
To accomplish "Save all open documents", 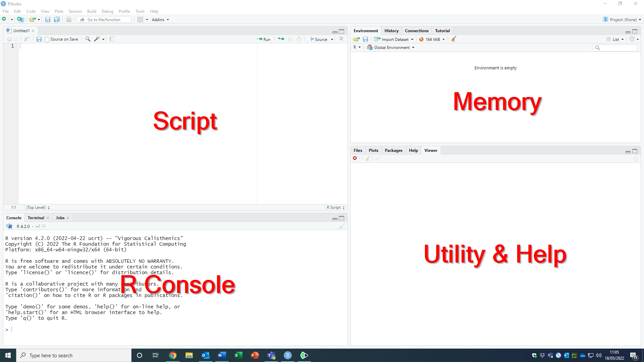I will (x=57, y=19).
